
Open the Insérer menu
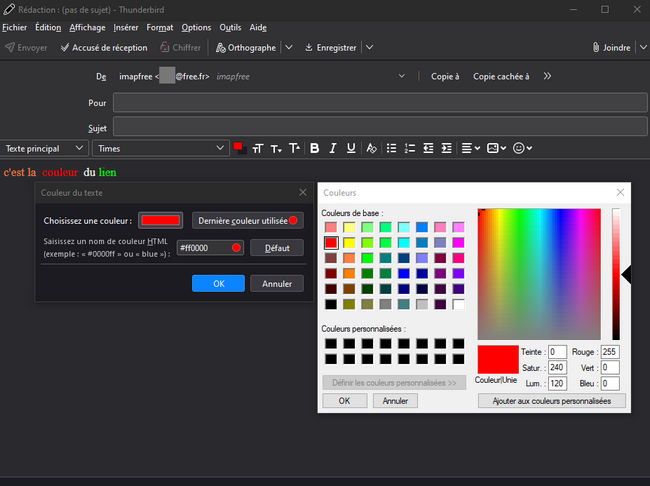tap(126, 27)
